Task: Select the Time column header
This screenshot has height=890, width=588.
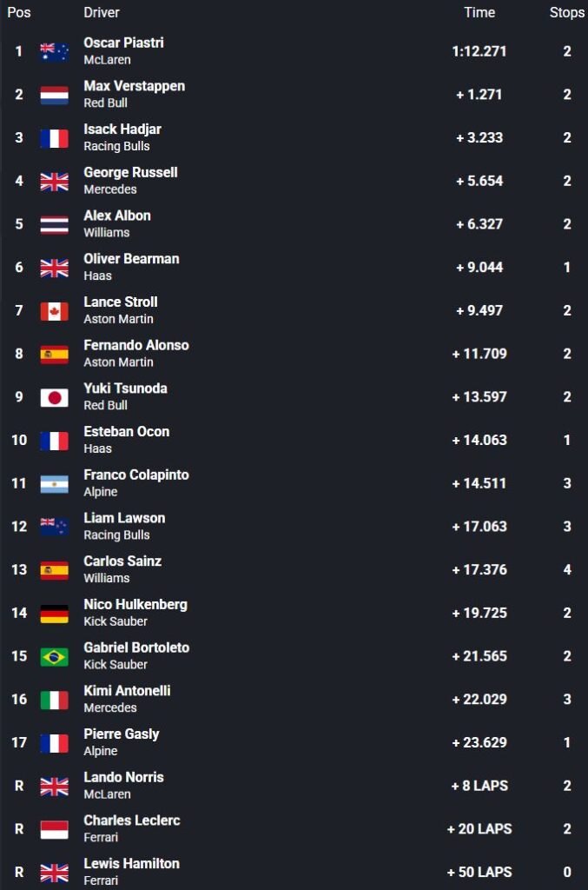Action: click(479, 12)
